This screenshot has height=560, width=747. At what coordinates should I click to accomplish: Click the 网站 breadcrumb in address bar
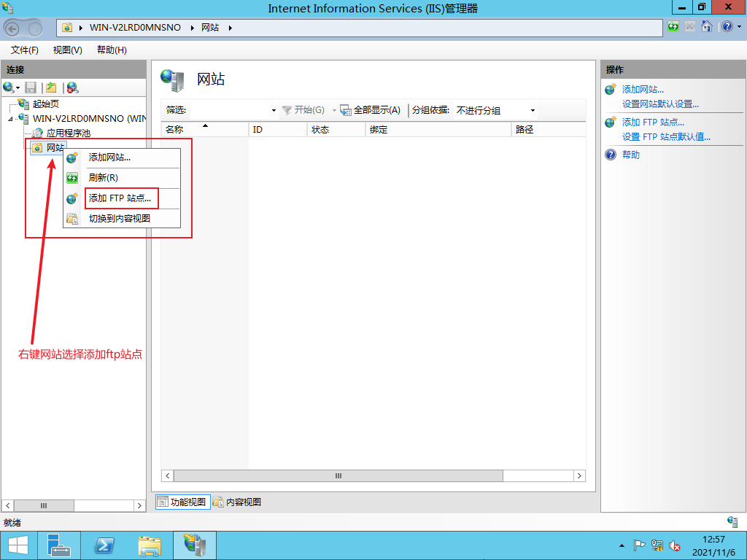210,28
